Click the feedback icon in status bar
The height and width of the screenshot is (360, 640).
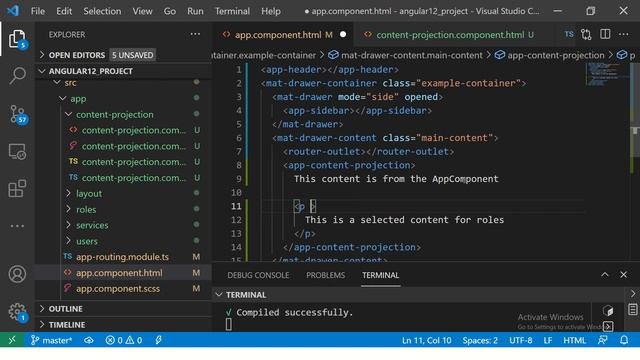pos(602,340)
